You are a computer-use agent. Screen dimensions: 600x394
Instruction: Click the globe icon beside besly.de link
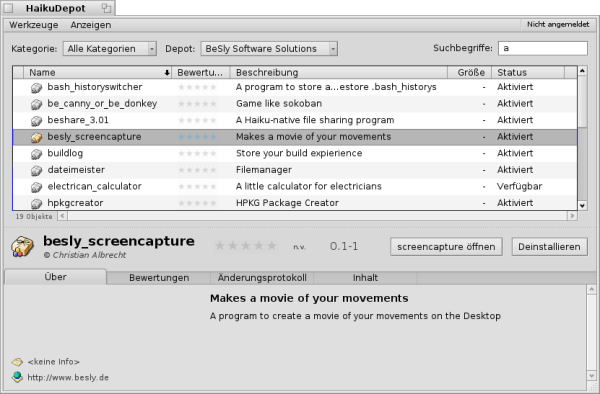tap(17, 377)
